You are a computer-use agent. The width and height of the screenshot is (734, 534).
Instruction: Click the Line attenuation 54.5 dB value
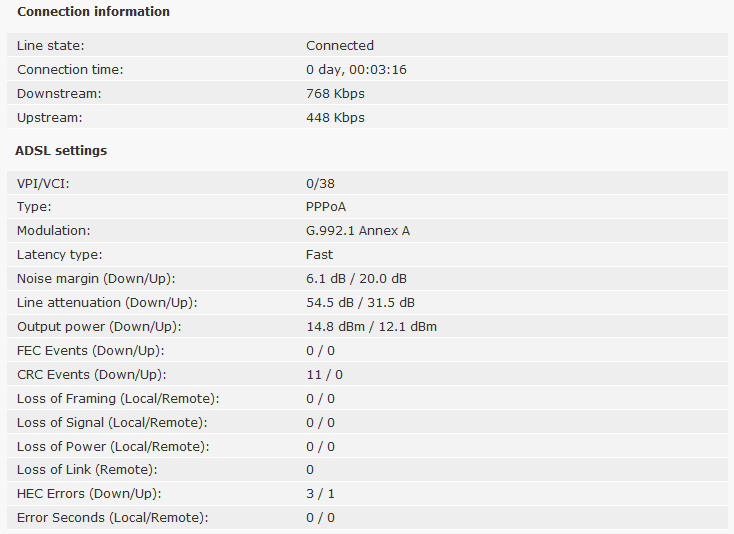click(330, 303)
